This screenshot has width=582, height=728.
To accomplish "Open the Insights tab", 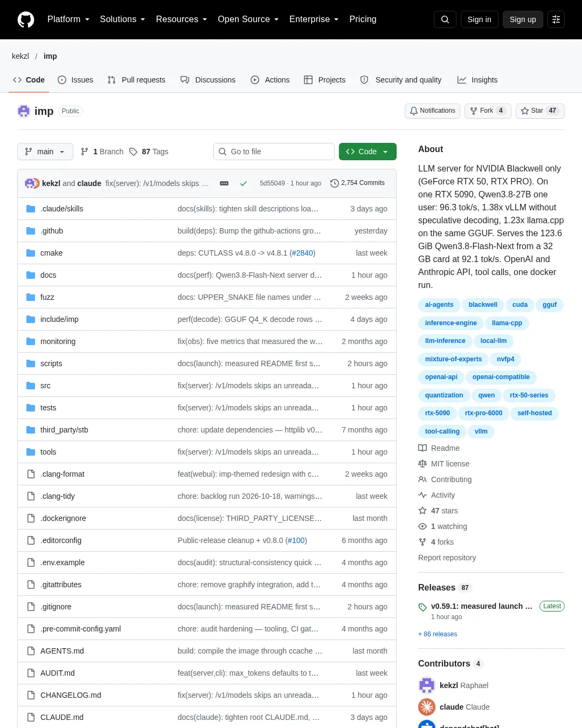I will [x=477, y=80].
